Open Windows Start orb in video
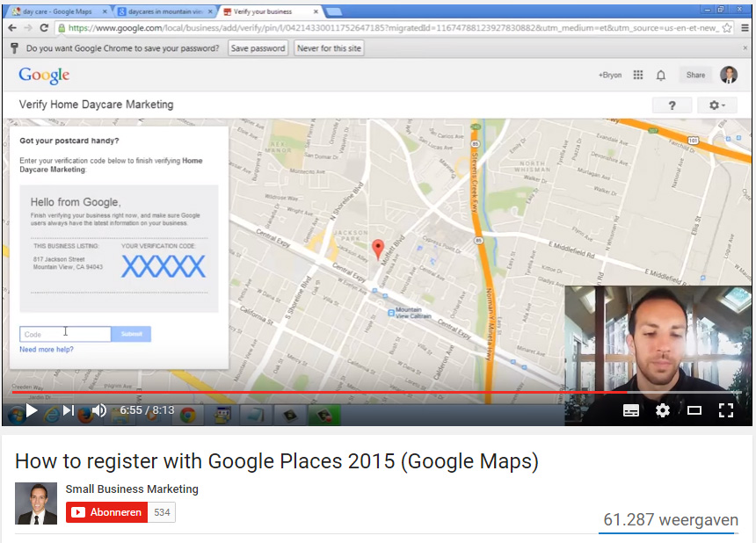756x543 pixels. [16, 415]
